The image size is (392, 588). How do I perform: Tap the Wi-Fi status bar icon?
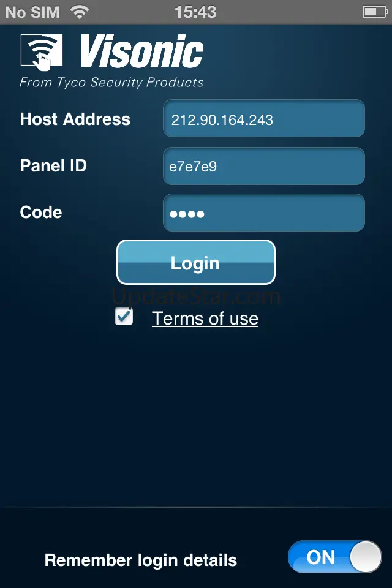click(x=80, y=12)
